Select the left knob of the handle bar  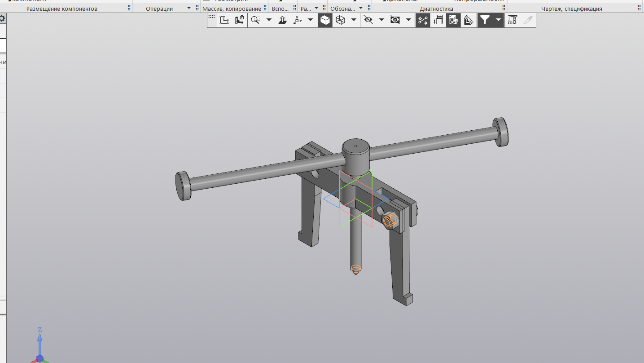182,186
